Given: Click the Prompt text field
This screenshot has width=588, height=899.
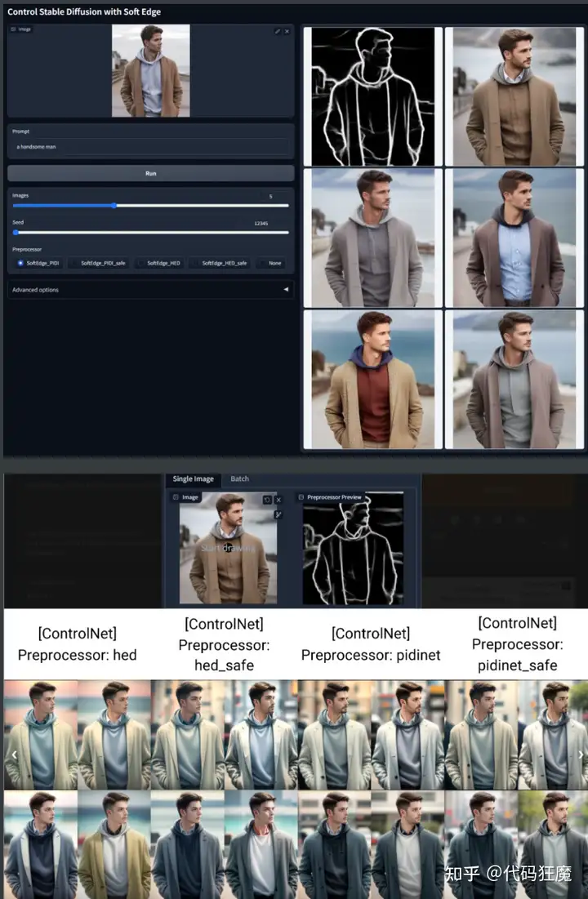Looking at the screenshot, I should [x=151, y=147].
